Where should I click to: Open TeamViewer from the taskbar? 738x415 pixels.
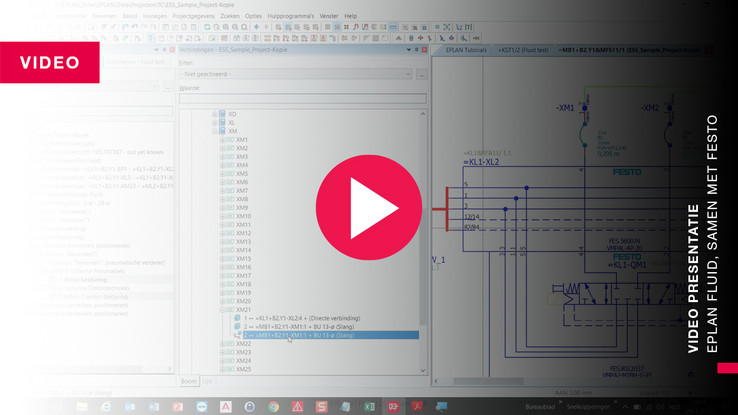click(202, 407)
